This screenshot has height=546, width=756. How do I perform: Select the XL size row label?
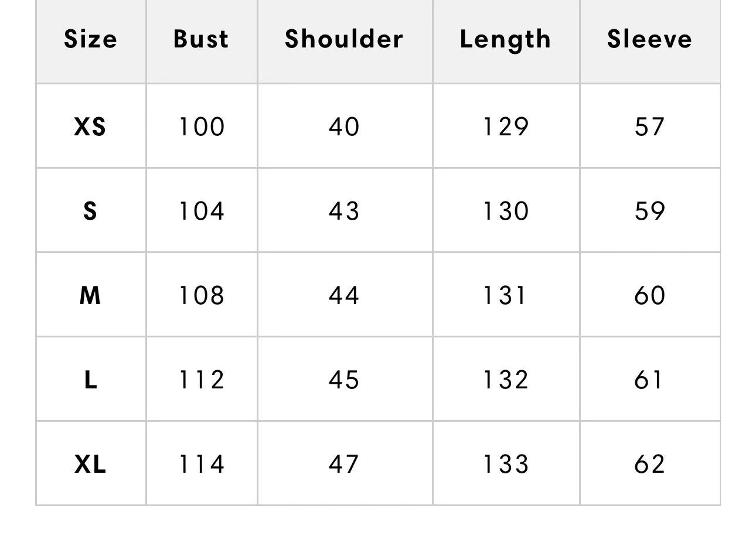(x=90, y=464)
